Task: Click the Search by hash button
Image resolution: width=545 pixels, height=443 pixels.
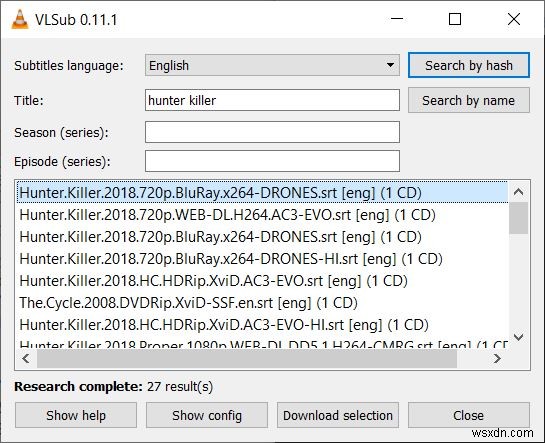Action: (x=469, y=65)
